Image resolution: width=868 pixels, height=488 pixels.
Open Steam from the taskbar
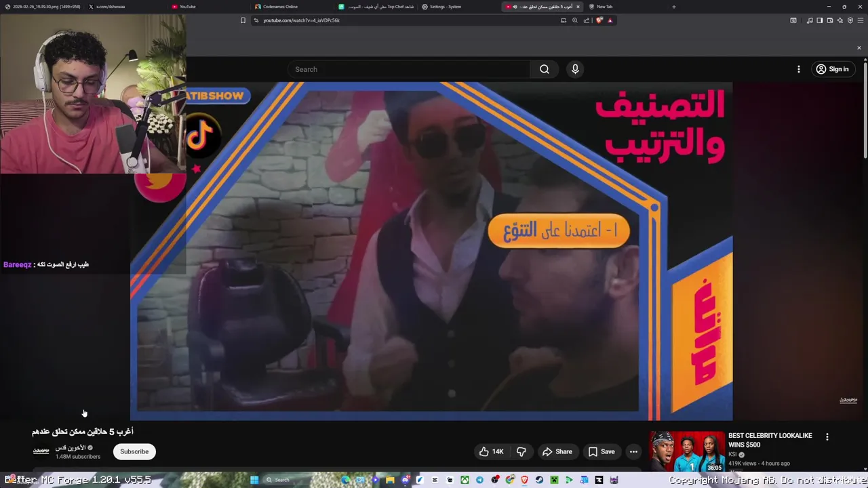[x=539, y=480]
